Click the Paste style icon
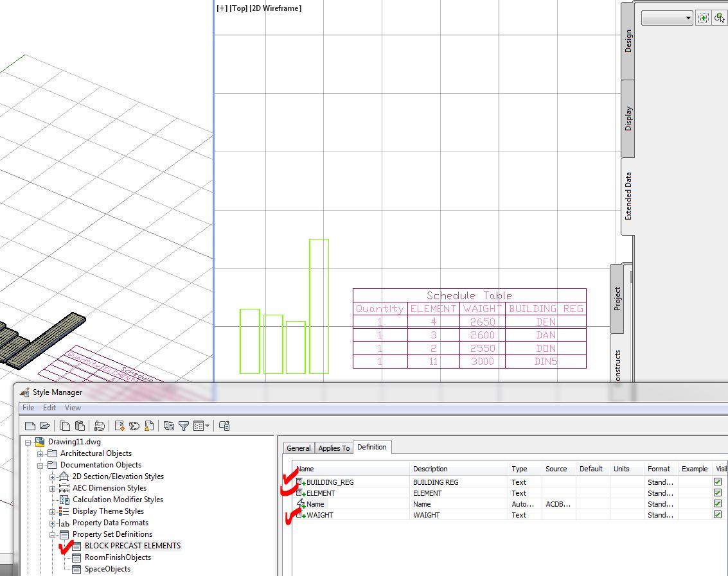The width and height of the screenshot is (728, 576). [x=80, y=426]
